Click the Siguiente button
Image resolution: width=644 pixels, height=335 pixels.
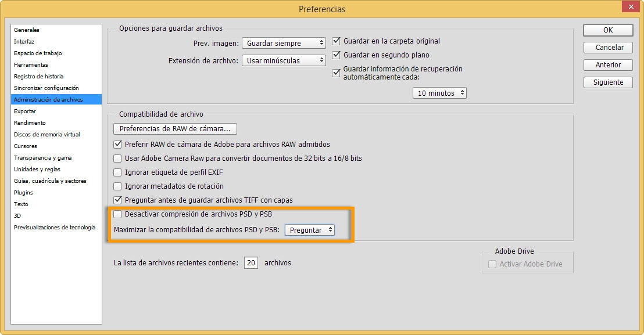[x=607, y=82]
